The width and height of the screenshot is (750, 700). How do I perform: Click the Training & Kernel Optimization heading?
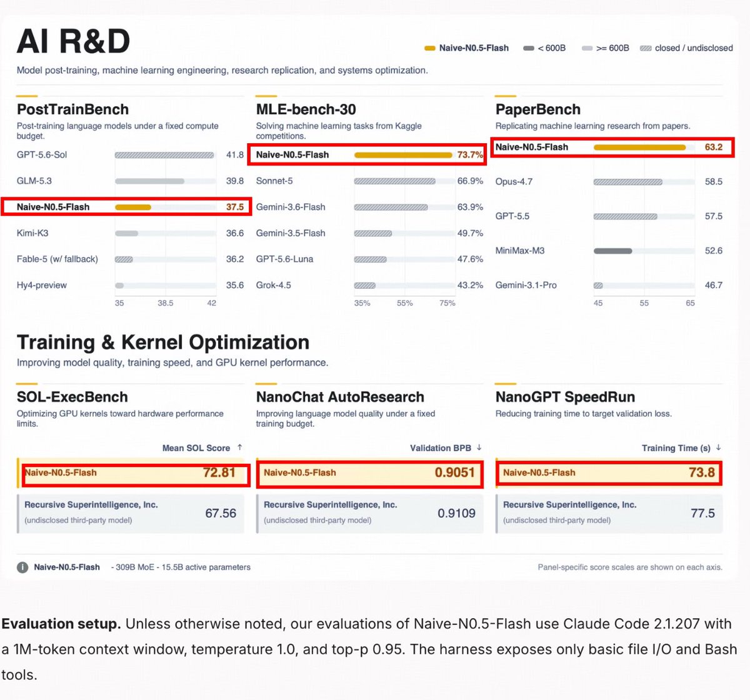[x=163, y=342]
